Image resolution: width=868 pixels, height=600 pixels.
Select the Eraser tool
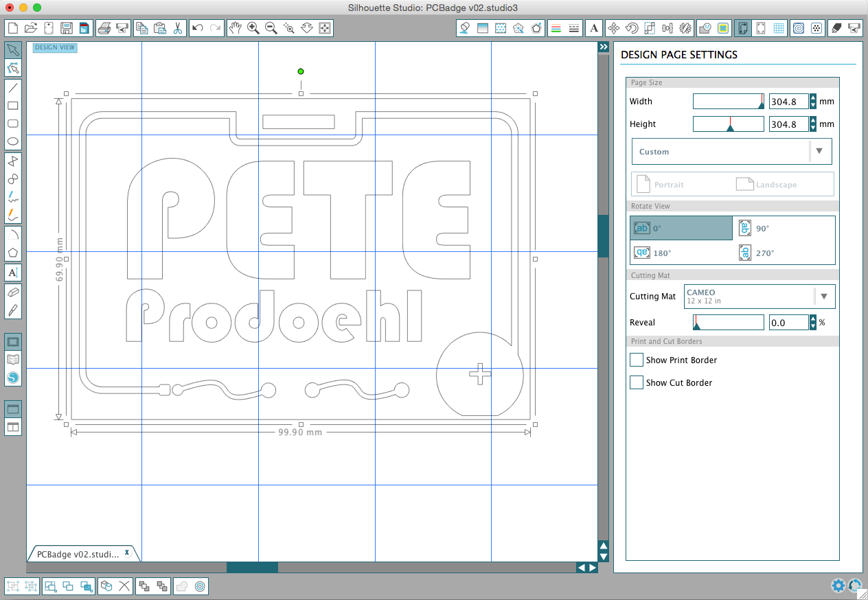coord(12,292)
